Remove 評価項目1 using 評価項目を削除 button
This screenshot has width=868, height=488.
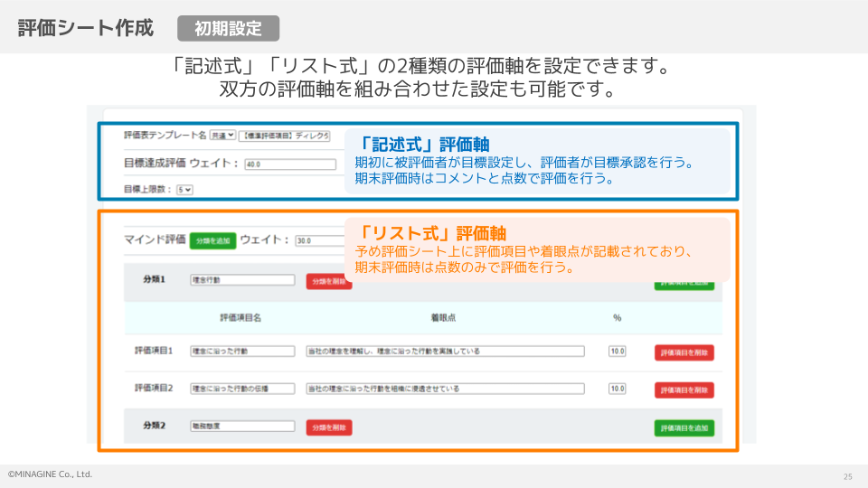[684, 352]
